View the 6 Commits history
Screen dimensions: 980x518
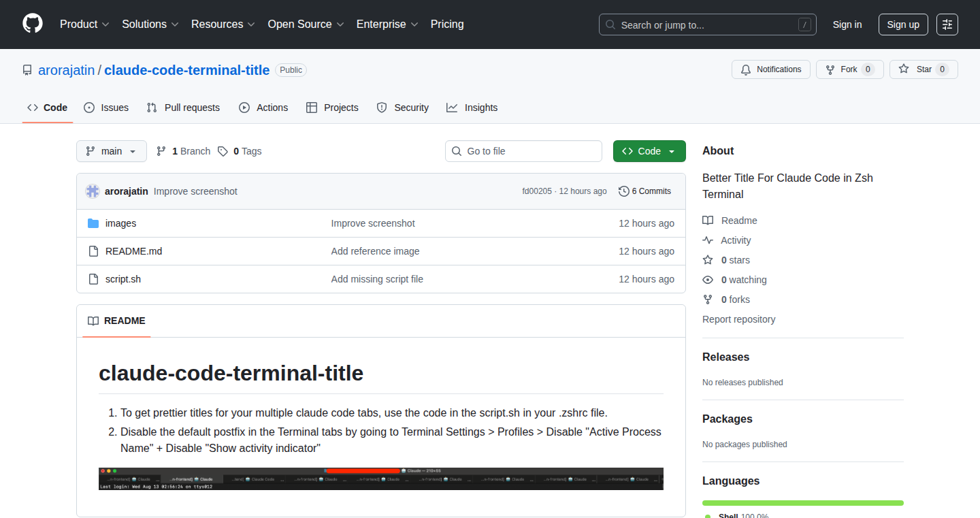[x=645, y=191]
